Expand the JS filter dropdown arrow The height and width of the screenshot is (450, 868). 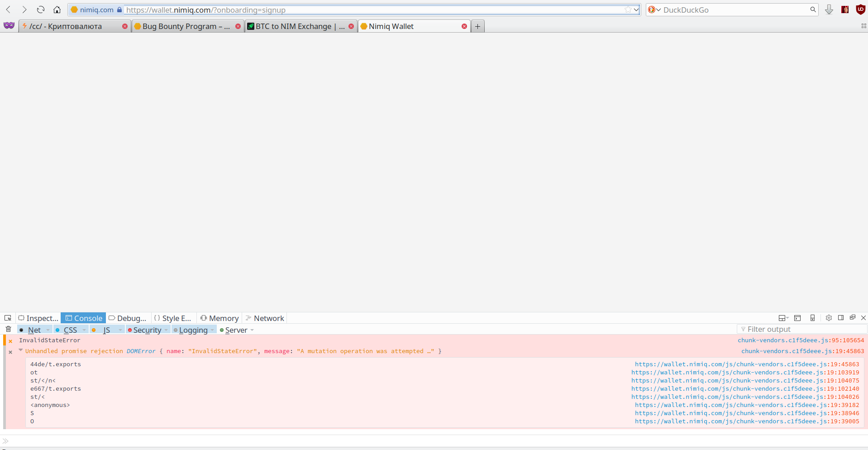coord(120,330)
